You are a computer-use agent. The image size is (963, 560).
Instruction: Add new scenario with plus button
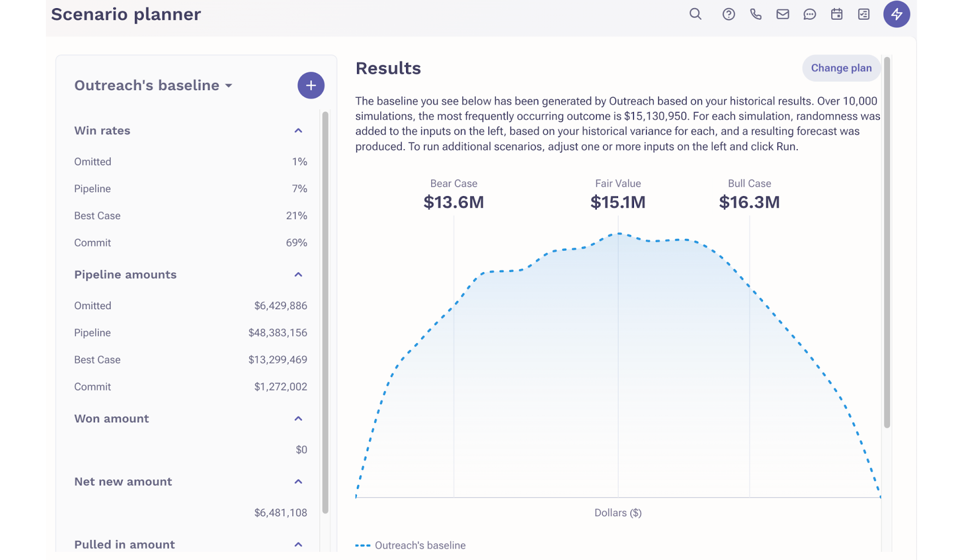pyautogui.click(x=311, y=85)
